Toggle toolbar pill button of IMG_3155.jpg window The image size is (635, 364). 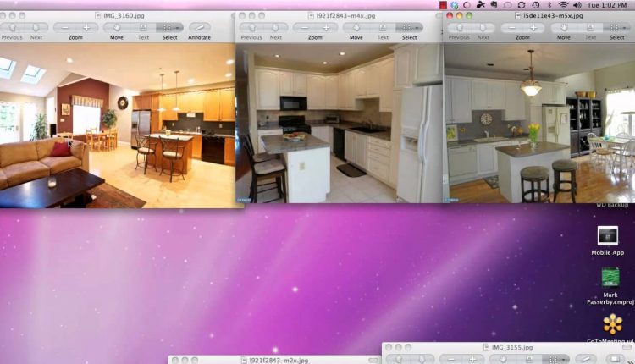point(627,347)
